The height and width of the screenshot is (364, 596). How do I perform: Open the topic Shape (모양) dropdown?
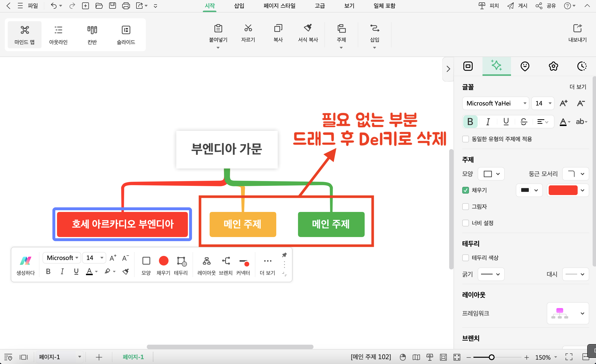tap(491, 174)
